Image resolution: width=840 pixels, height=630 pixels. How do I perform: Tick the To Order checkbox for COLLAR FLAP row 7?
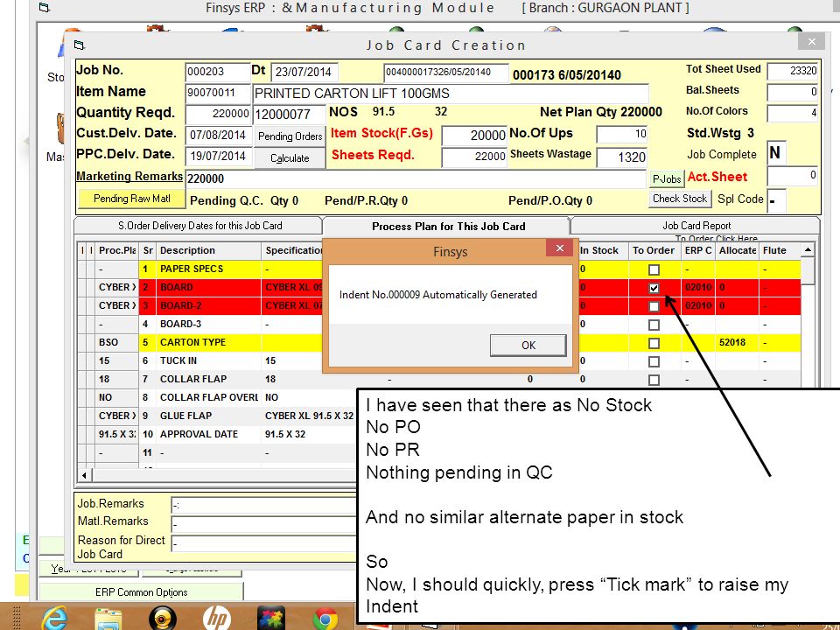click(654, 380)
